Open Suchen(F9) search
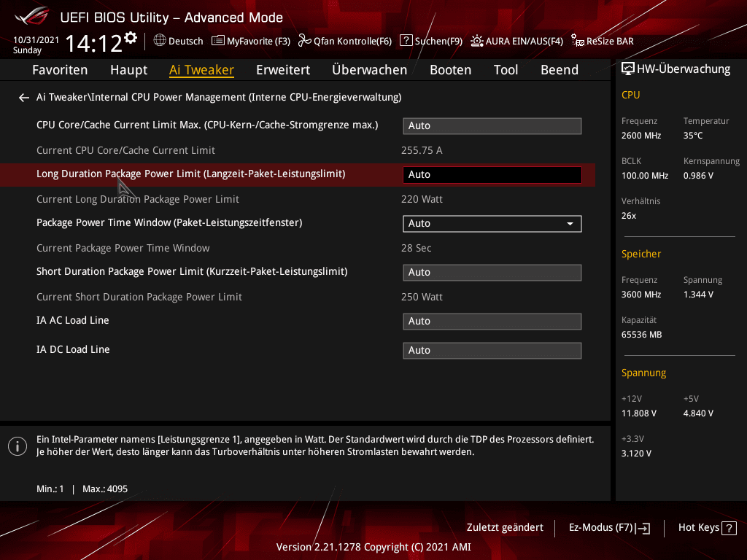747x560 pixels. coord(431,41)
